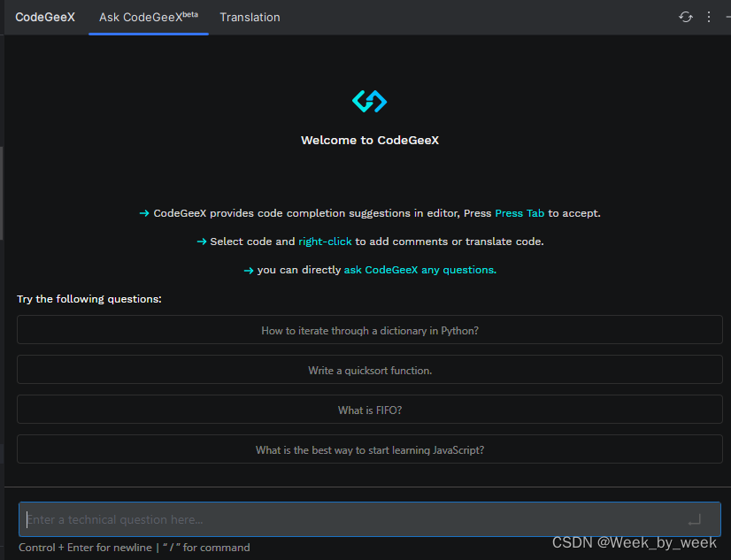Ask how to iterate through a dictionary

pos(370,330)
